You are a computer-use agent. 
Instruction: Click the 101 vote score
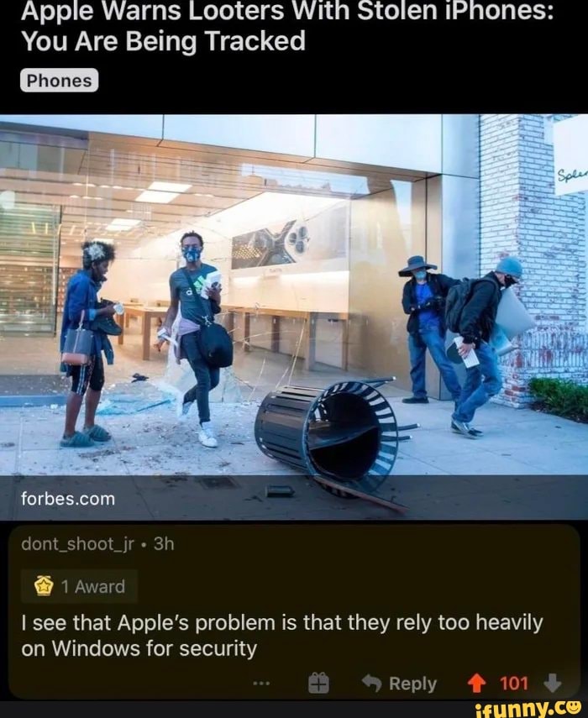[x=514, y=684]
